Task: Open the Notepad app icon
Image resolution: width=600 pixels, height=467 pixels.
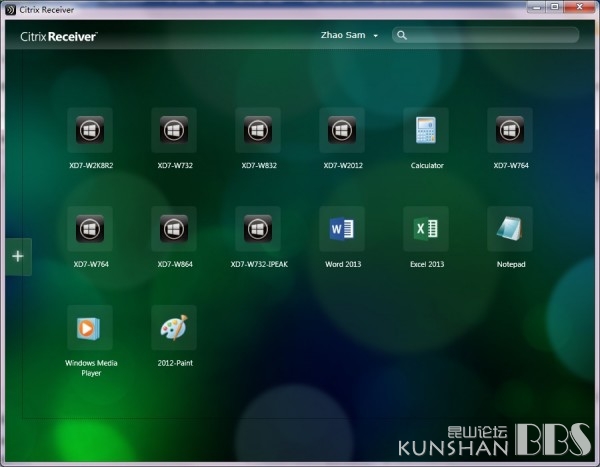Action: 510,229
